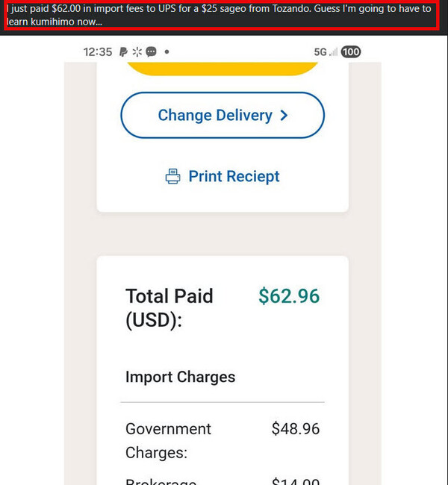Select the Import Charges heading
448x485 pixels.
click(x=180, y=377)
